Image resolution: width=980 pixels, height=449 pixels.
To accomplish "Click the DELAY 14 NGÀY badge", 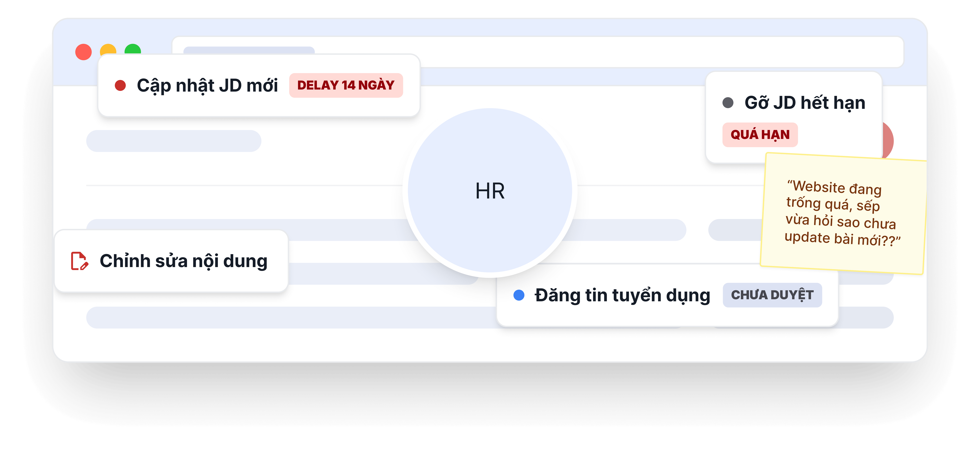I will point(346,85).
